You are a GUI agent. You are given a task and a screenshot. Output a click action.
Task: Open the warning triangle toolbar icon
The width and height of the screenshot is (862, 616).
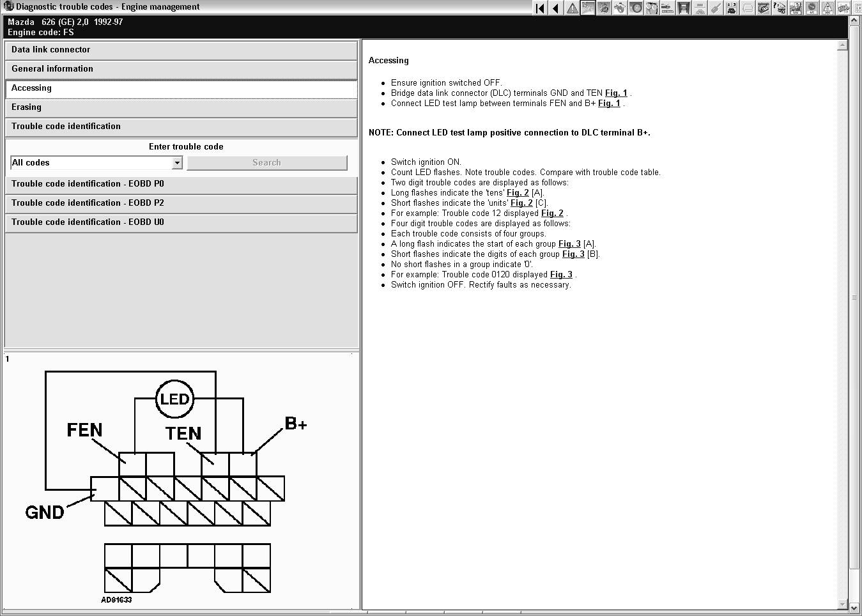tap(572, 8)
